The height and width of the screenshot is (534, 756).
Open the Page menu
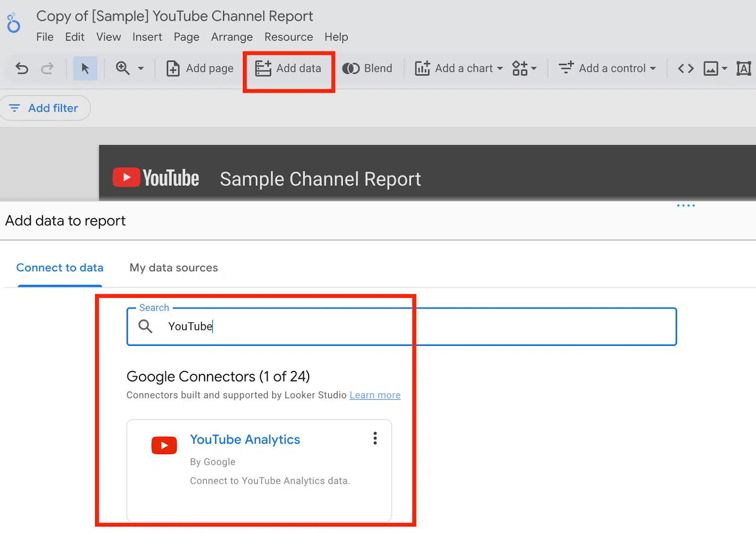[x=186, y=37]
